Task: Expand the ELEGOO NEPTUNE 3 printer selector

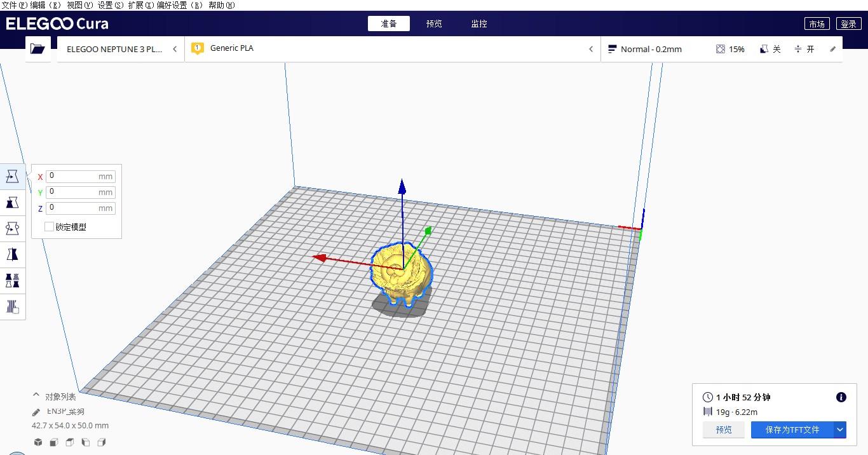Action: 121,49
